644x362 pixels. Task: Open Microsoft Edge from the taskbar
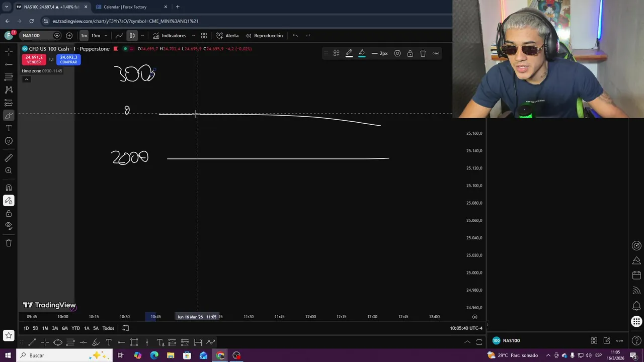click(154, 355)
